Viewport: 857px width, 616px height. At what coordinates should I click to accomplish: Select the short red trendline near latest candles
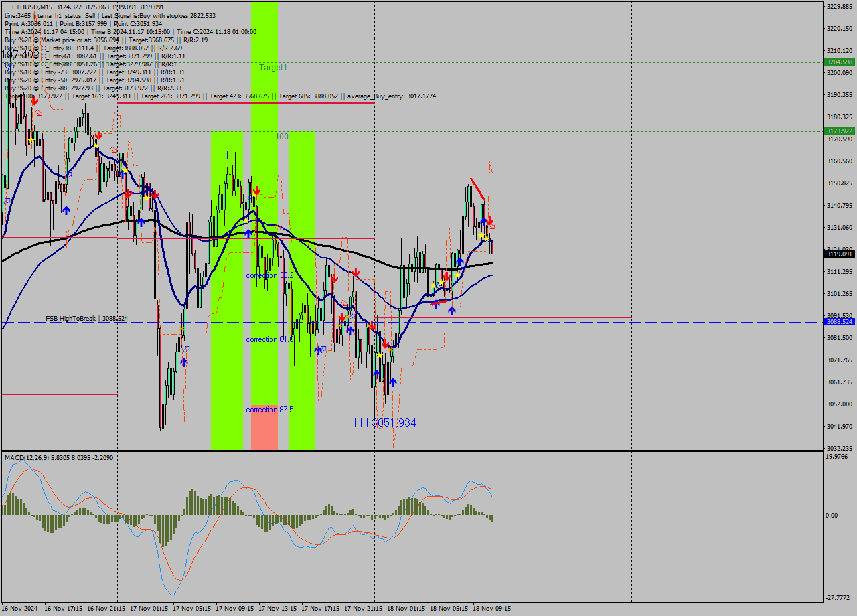[x=477, y=189]
